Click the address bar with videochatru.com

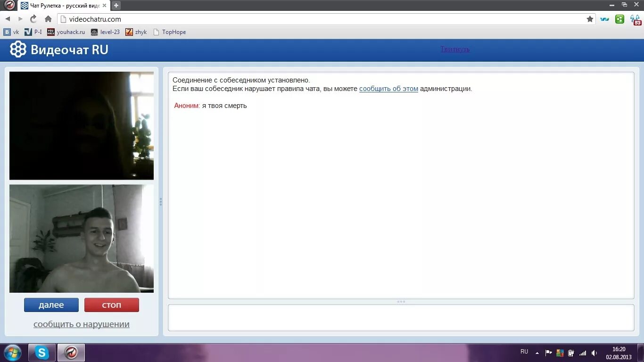point(326,19)
